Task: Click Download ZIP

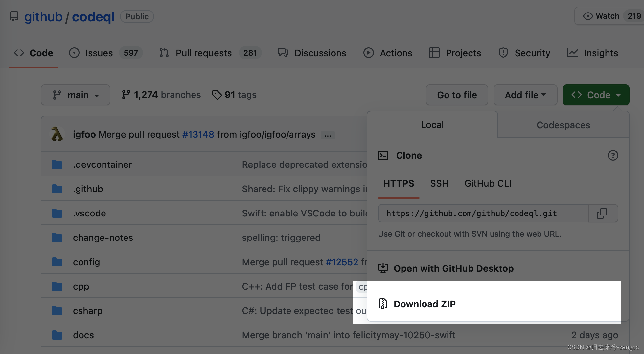Action: 425,304
